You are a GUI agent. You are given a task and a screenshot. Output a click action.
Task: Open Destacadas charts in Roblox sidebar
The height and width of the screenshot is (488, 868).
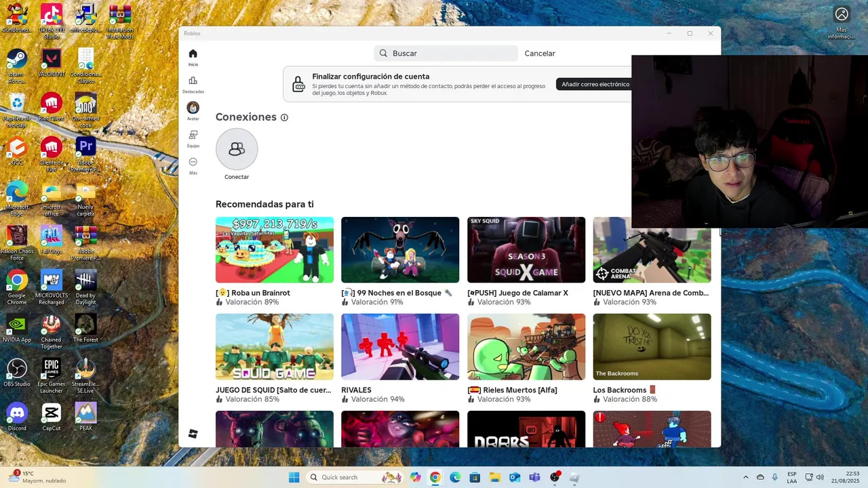click(x=193, y=84)
